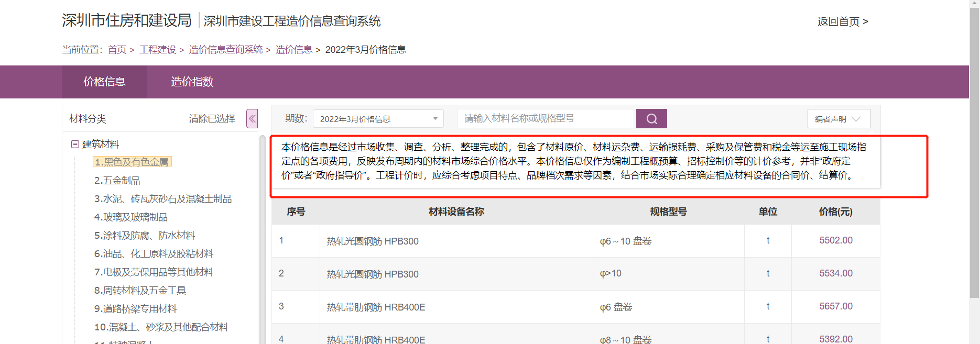
Task: Select category 9.道路桥梁专用材料
Action: pos(135,308)
